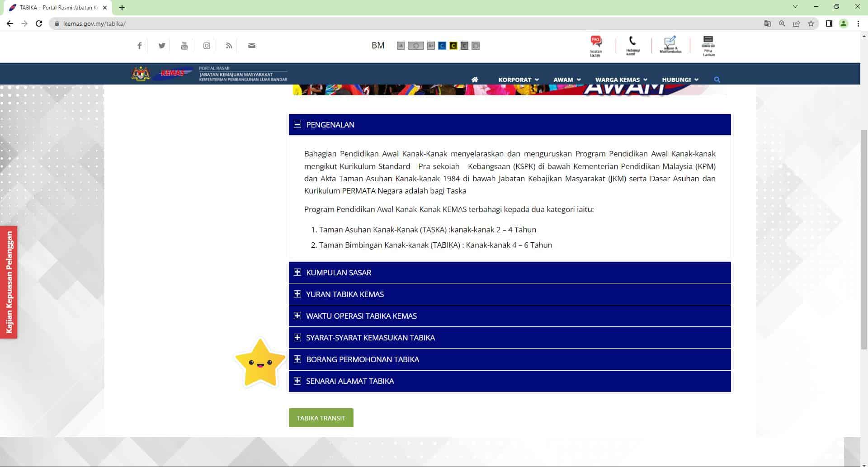The image size is (868, 467).
Task: Open the WARGA KEMAS dropdown menu
Action: [x=621, y=80]
